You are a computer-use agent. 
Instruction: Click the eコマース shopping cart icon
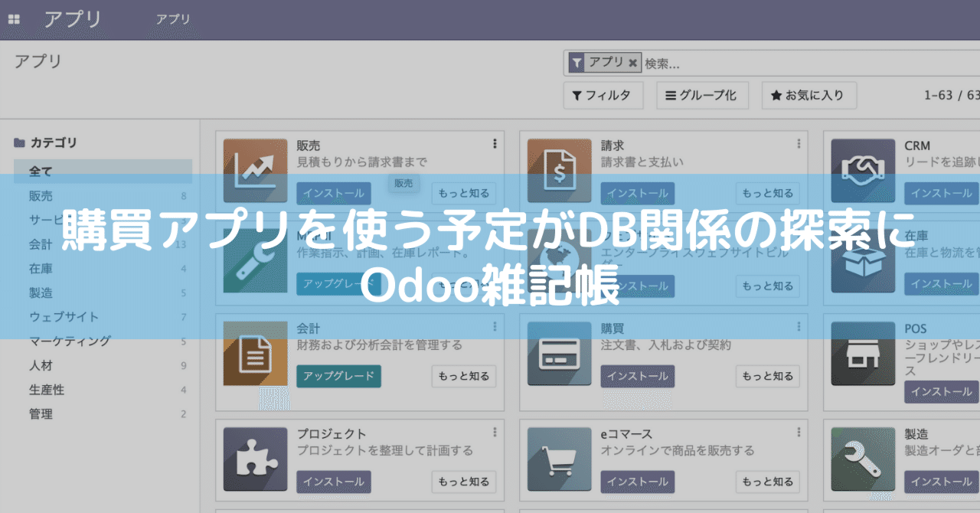click(558, 459)
